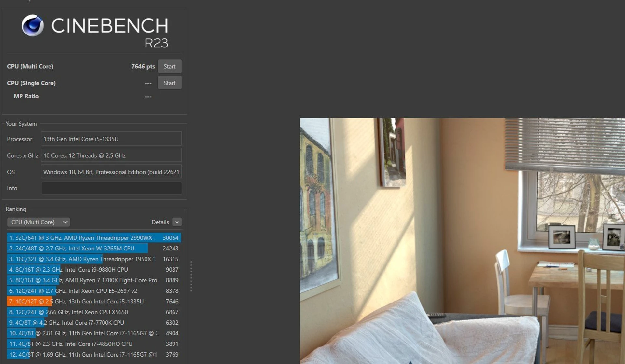Click the Details label in Ranking

click(x=160, y=222)
